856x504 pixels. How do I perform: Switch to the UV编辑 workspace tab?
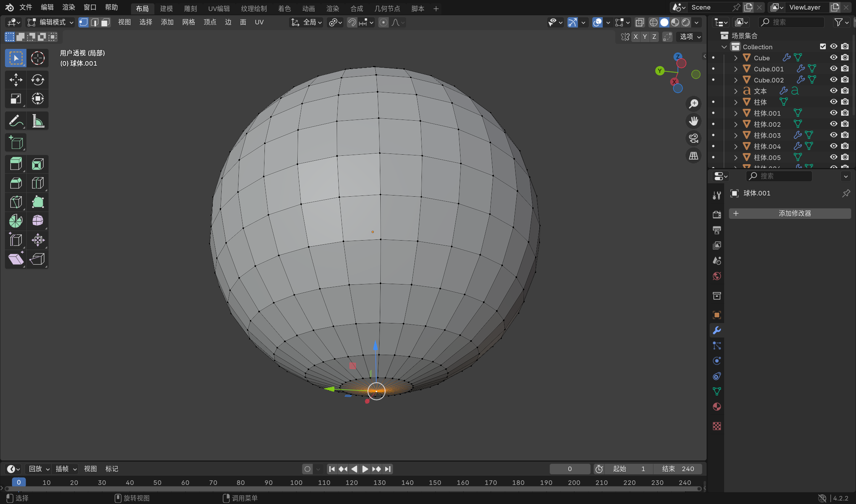point(219,8)
